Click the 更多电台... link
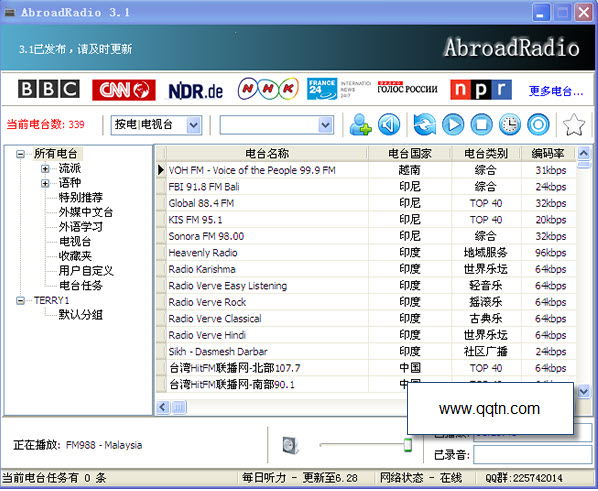 click(556, 91)
